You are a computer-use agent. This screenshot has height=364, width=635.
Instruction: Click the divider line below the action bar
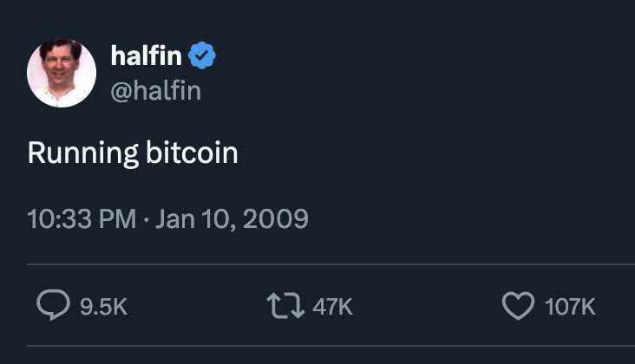pyautogui.click(x=330, y=345)
